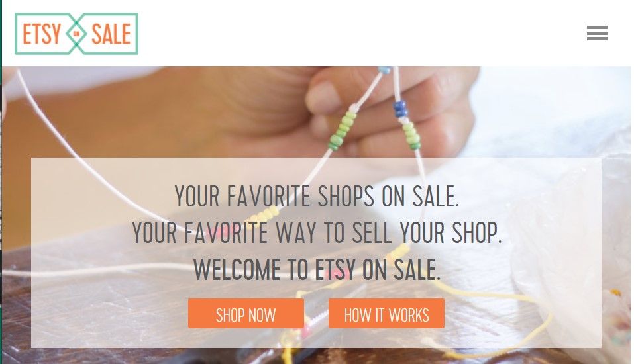The width and height of the screenshot is (634, 364).
Task: Select the 'Your favorite way to sell your shop.' line
Action: click(x=317, y=233)
